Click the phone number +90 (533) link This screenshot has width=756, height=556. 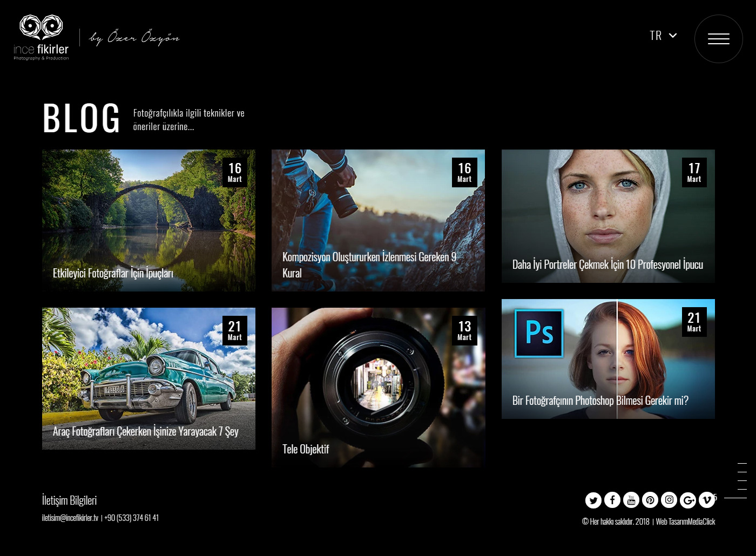pyautogui.click(x=132, y=518)
